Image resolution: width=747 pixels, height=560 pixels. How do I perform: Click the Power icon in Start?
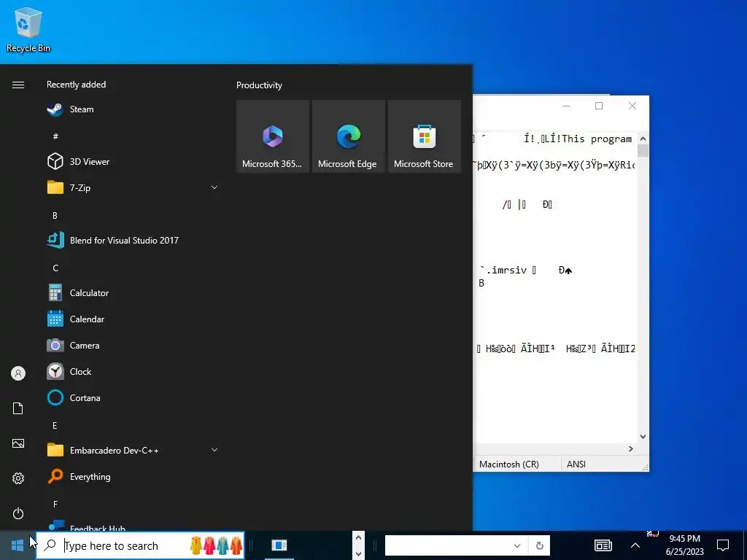point(18,513)
